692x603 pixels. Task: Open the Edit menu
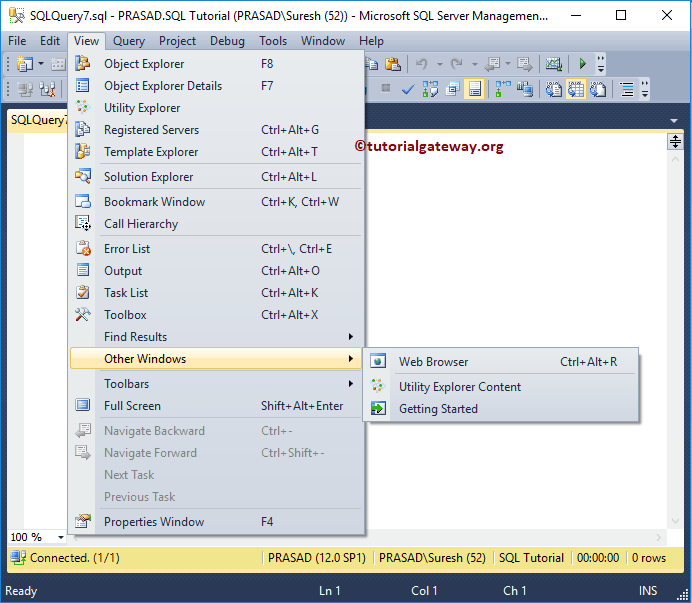[x=50, y=41]
